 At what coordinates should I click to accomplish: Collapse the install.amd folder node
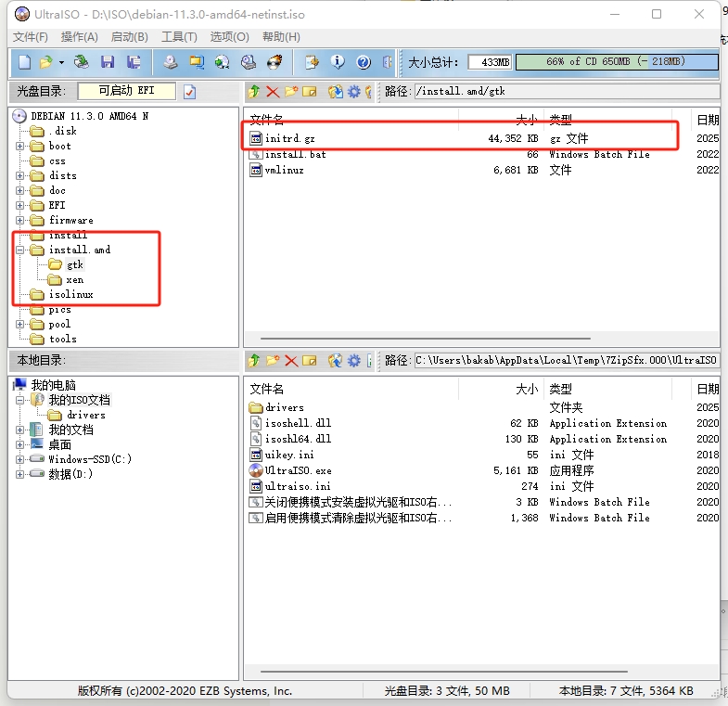[x=19, y=250]
